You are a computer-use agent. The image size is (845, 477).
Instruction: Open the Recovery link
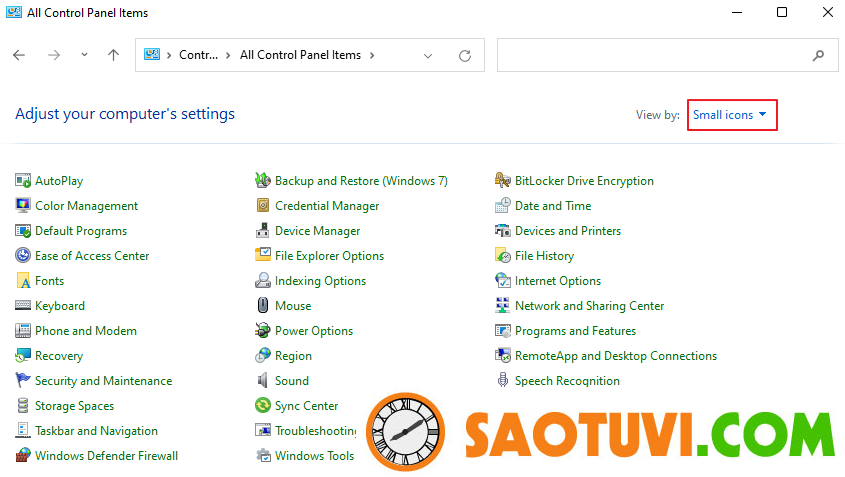click(x=59, y=356)
